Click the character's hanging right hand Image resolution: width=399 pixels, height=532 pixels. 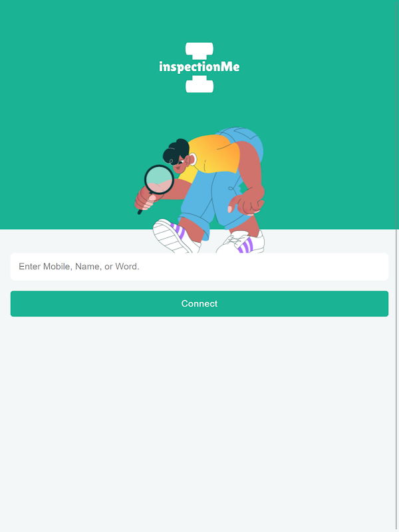pyautogui.click(x=246, y=205)
